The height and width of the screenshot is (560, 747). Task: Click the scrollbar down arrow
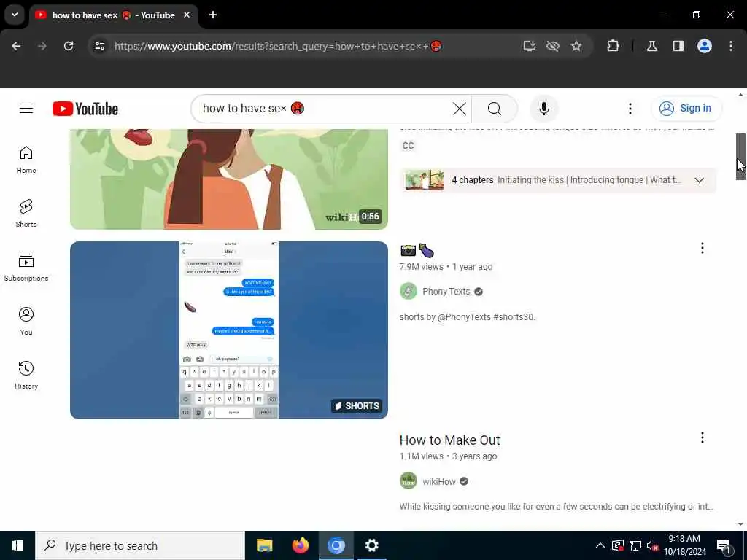point(740,524)
